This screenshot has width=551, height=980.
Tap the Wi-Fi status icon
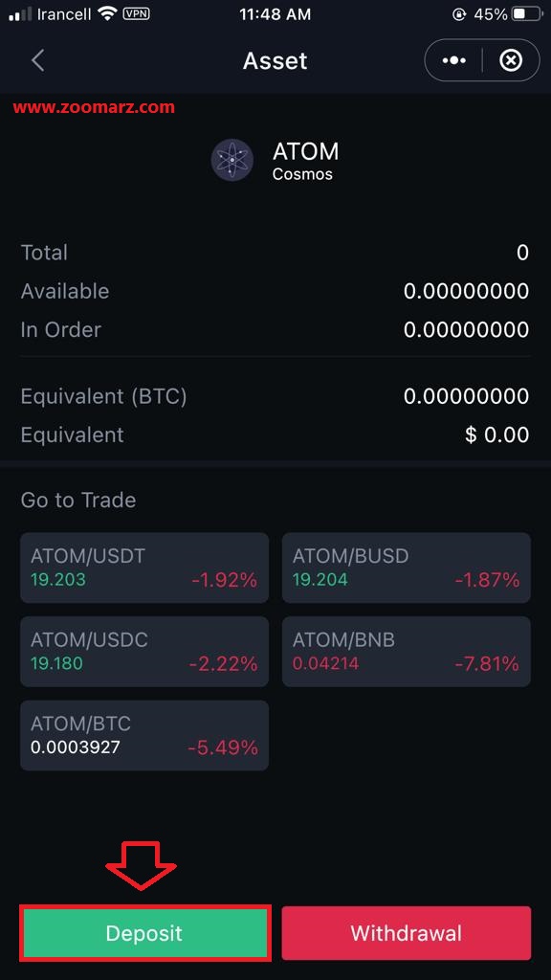(107, 13)
